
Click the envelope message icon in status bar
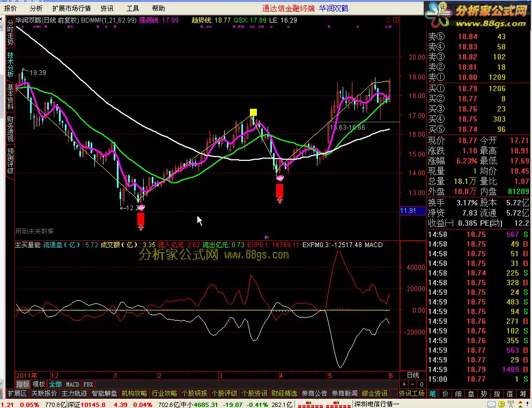(x=491, y=404)
